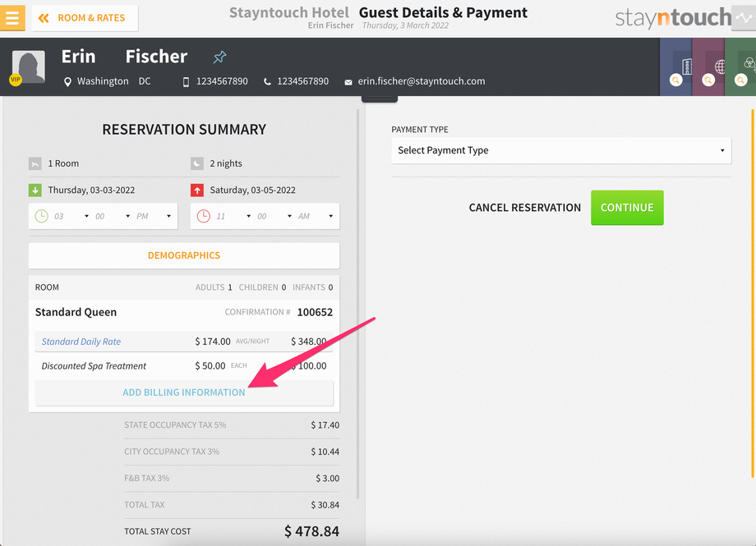Click the Adults 1 count
This screenshot has height=546, width=756.
(214, 287)
